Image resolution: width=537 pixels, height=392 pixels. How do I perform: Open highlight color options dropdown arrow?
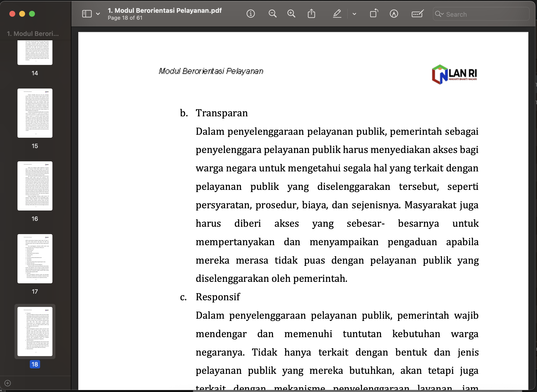click(354, 14)
